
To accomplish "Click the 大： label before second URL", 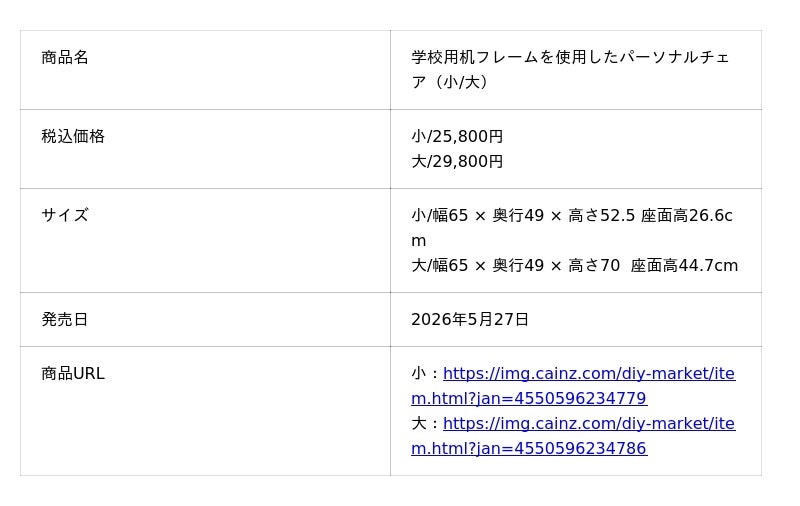I will [427, 424].
